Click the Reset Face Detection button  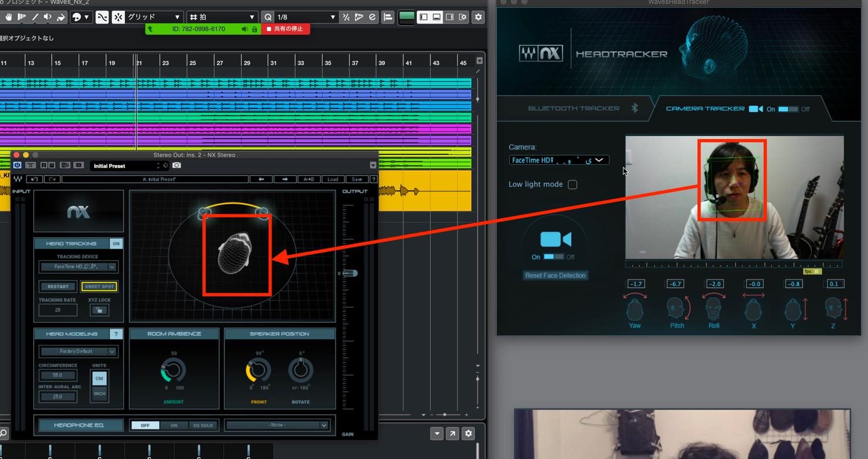555,275
